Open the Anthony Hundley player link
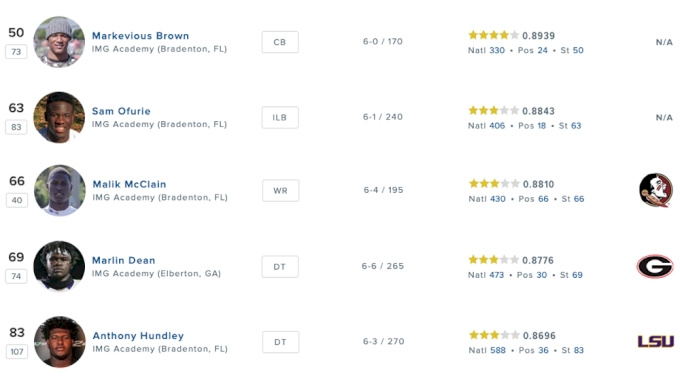This screenshot has width=680, height=382. pos(138,336)
